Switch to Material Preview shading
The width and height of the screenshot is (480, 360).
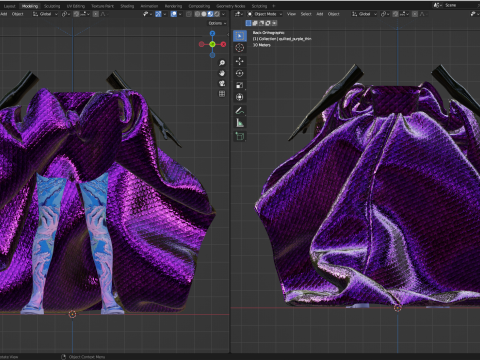[x=210, y=14]
